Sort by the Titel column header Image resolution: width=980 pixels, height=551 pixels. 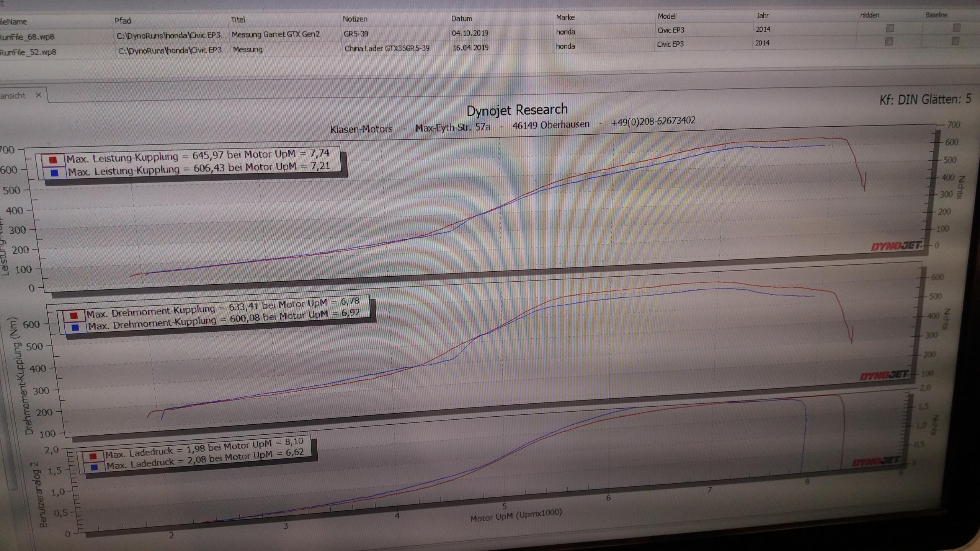pos(238,20)
